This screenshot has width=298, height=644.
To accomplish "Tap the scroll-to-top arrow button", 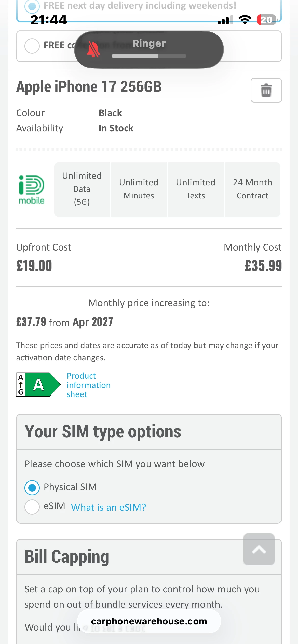I will 259,549.
